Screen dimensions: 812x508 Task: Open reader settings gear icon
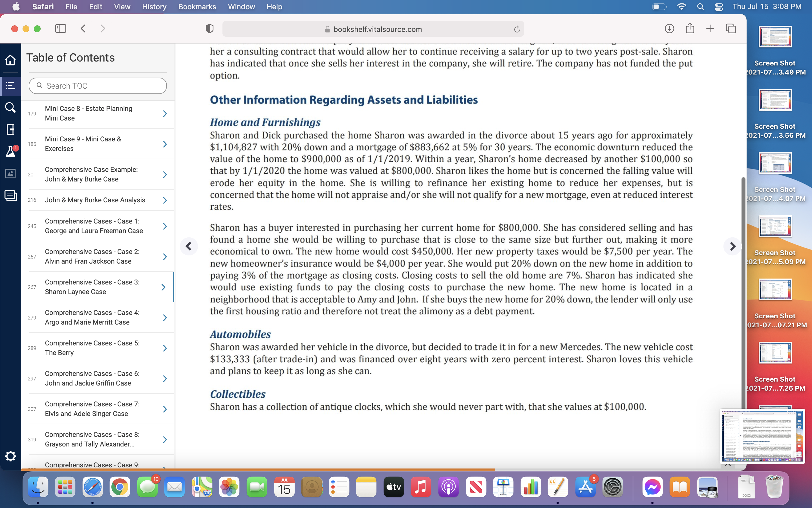coord(10,456)
